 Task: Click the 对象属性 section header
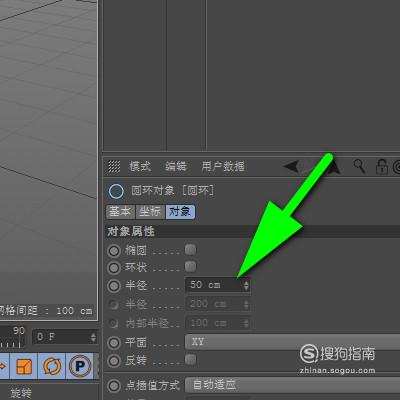coord(253,231)
